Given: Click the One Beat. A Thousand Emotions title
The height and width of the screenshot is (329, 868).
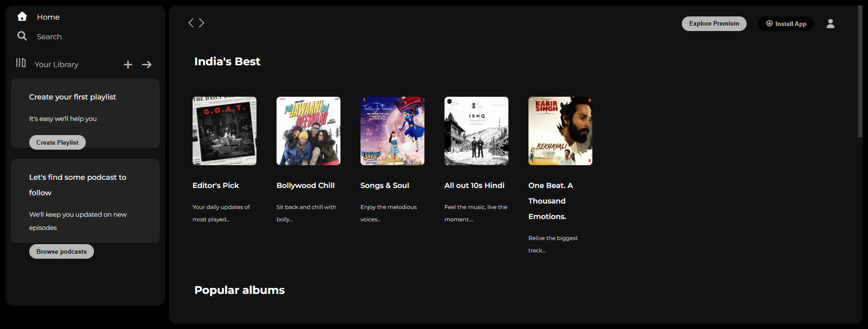Looking at the screenshot, I should point(551,201).
